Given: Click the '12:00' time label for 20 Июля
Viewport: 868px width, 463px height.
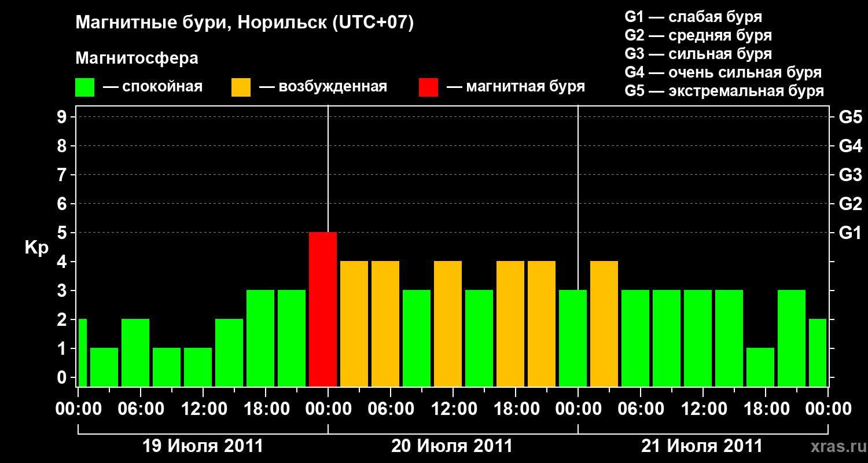Looking at the screenshot, I should click(453, 409).
